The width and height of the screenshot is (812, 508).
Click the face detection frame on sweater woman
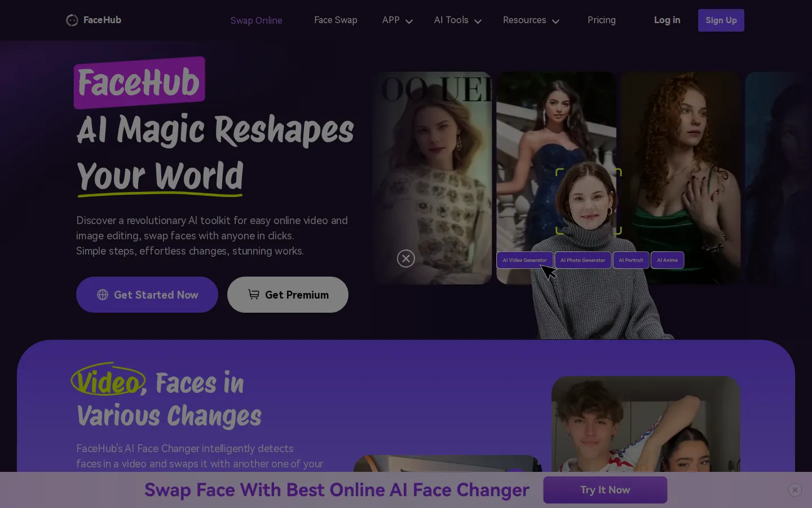[x=589, y=202]
